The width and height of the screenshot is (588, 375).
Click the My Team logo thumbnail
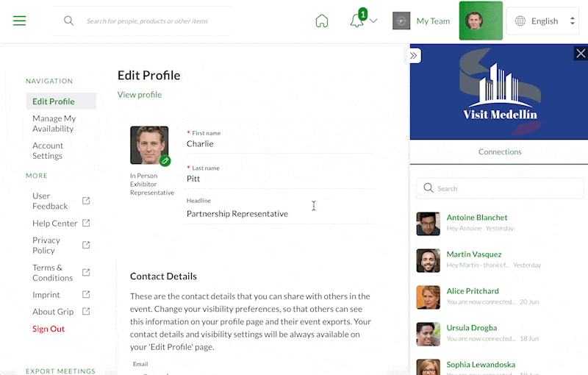coord(401,21)
